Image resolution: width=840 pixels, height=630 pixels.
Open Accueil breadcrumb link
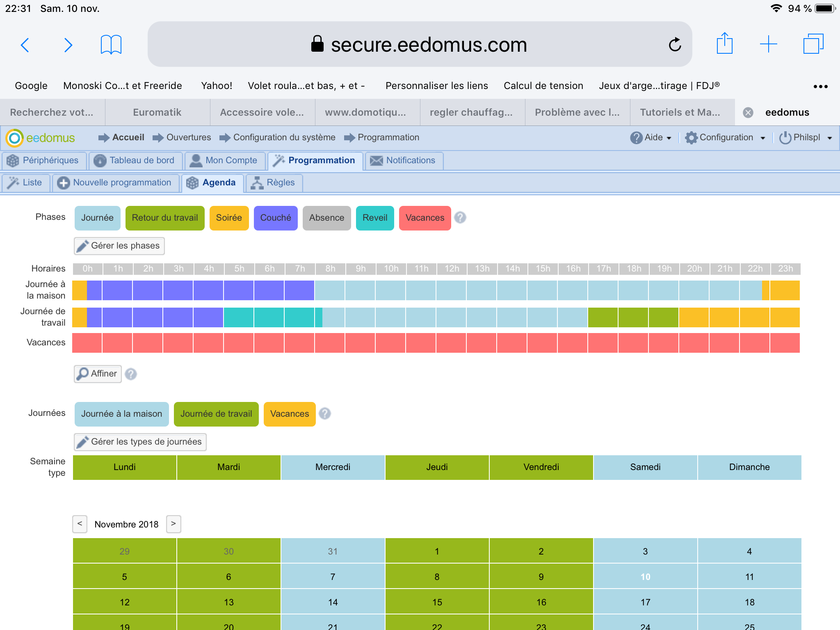tap(128, 137)
